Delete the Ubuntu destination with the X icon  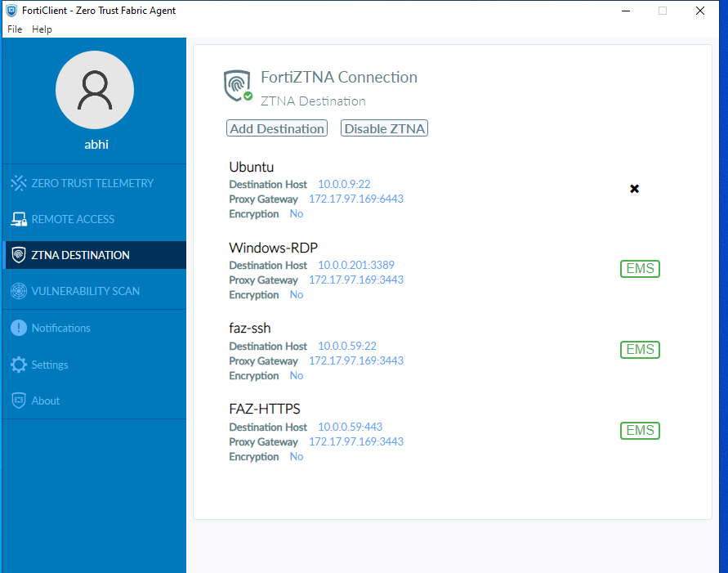[634, 189]
